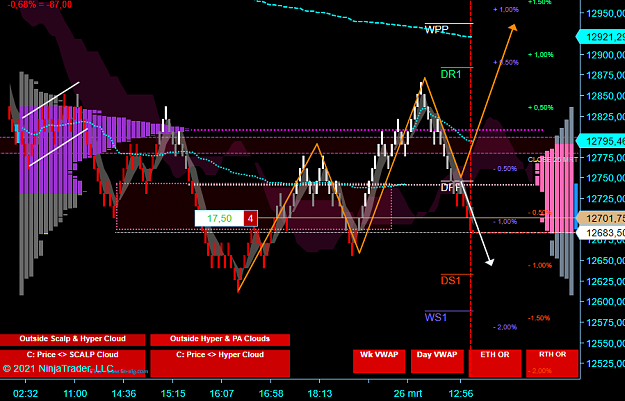Toggle the Outside Scalp & Hyper Cloud button

[x=72, y=339]
